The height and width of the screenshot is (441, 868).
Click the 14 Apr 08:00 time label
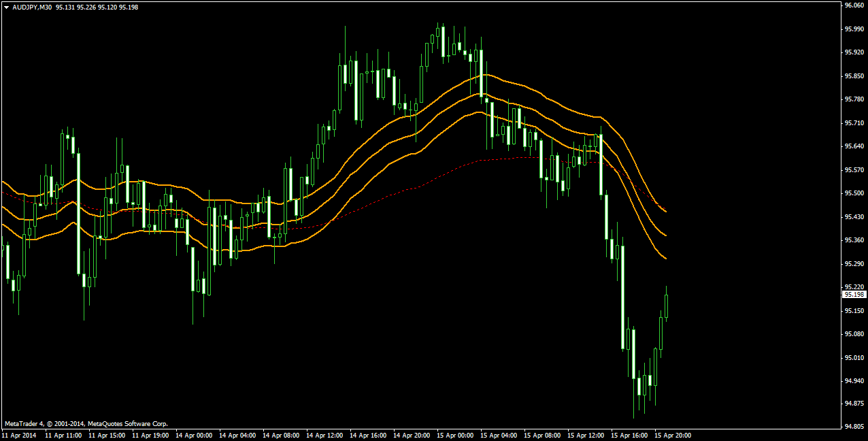coord(282,435)
